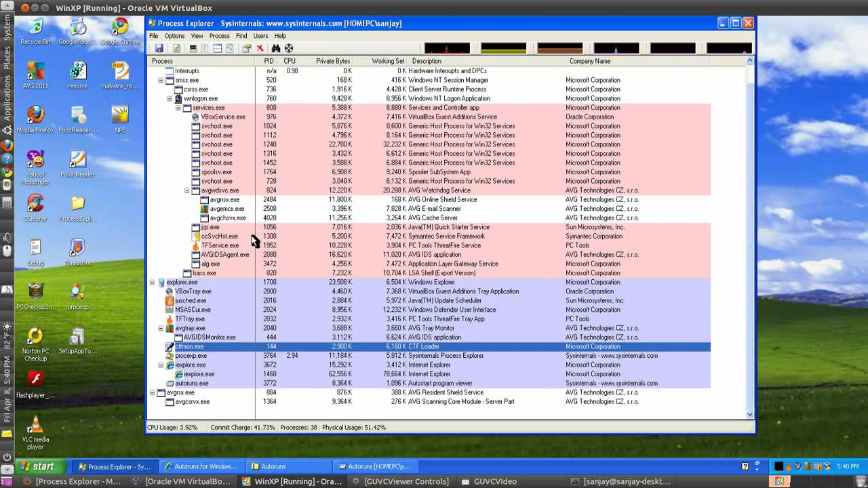Switch to Autoruns for Windows taskbar button

[201, 466]
